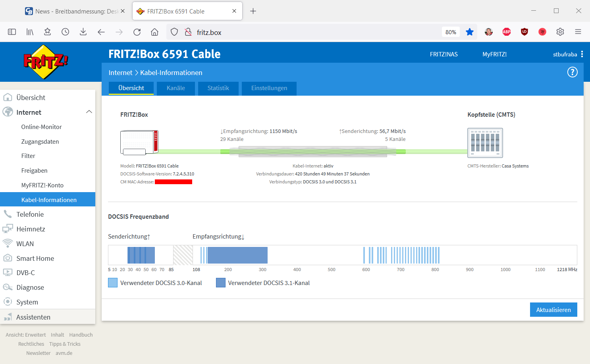Click the Diagnose icon
The height and width of the screenshot is (364, 590).
coord(8,287)
